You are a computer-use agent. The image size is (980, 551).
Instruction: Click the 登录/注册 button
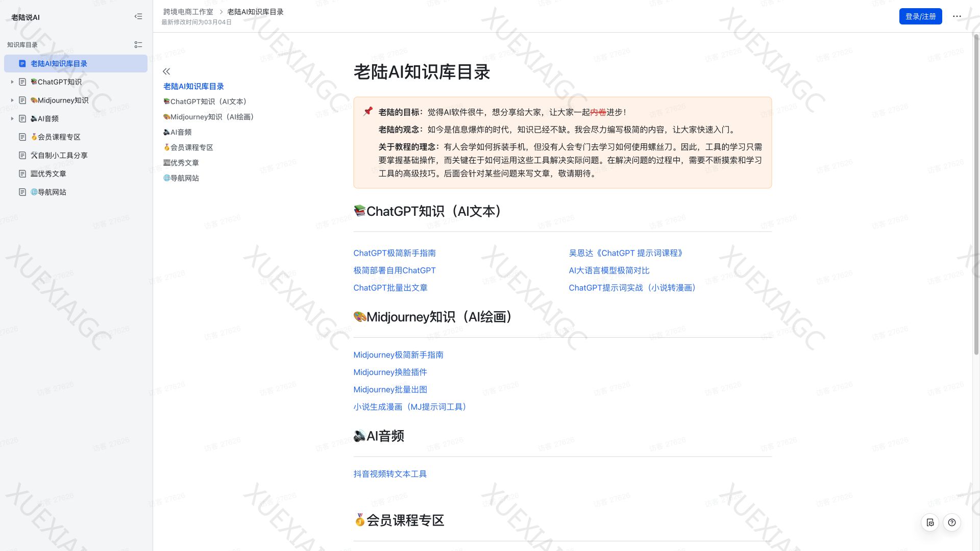point(920,16)
